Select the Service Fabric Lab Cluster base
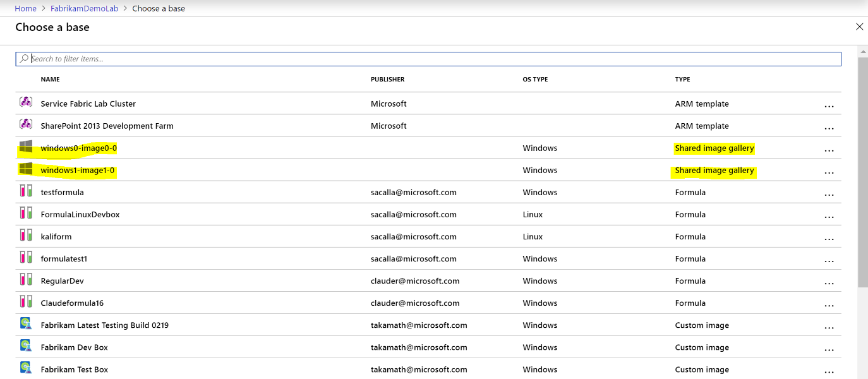The image size is (868, 379). click(88, 104)
